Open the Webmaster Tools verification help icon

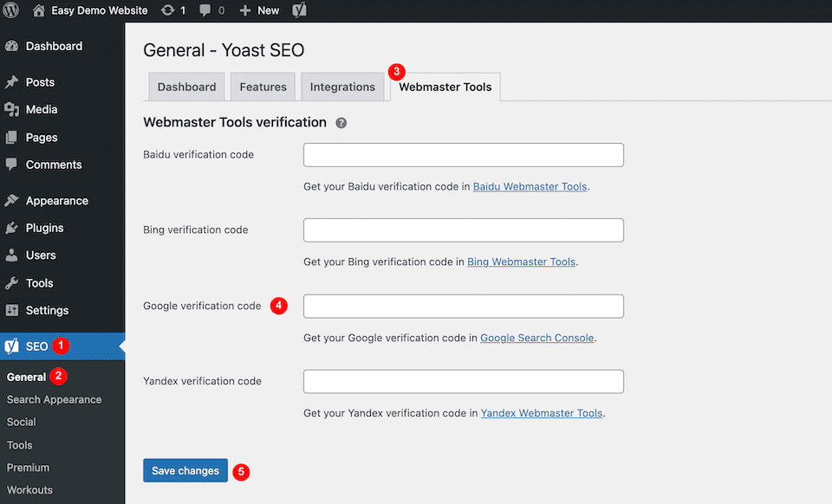341,123
